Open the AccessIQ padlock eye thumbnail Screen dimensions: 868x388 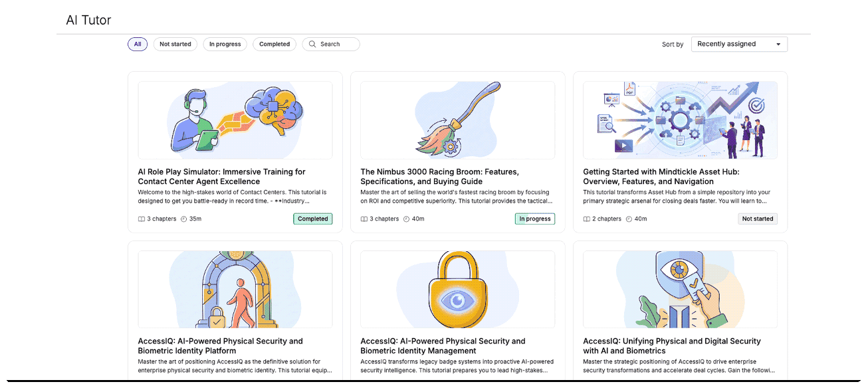tap(458, 289)
